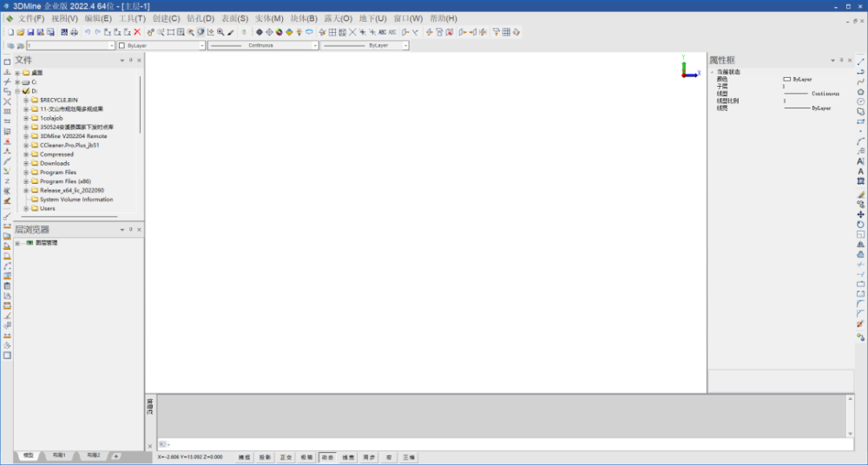This screenshot has height=465, width=868.
Task: Click the New file icon in toolbar
Action: 9,32
